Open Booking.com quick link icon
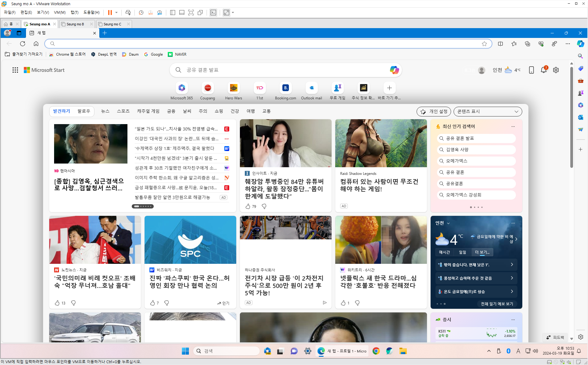 tap(285, 88)
